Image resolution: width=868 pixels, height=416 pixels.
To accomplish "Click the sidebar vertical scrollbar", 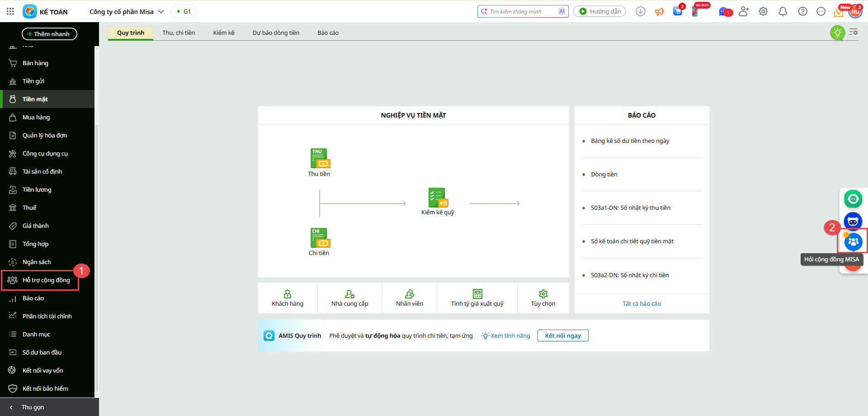I will click(x=97, y=258).
